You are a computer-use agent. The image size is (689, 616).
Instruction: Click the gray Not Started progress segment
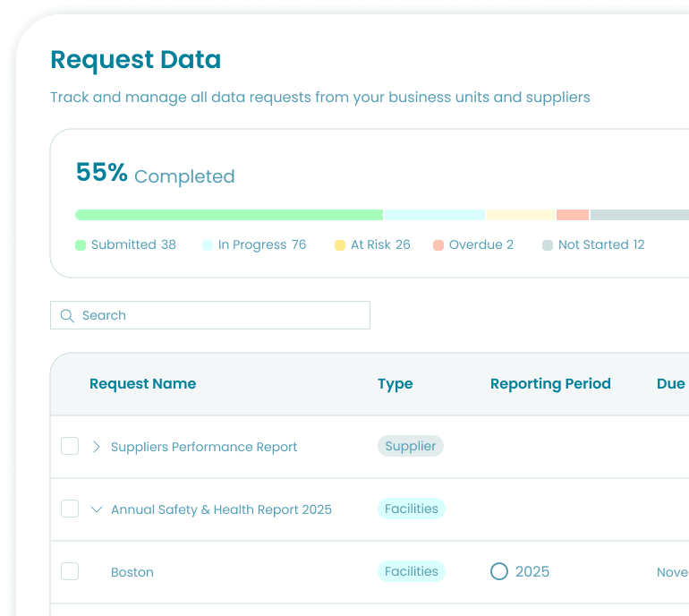point(640,215)
